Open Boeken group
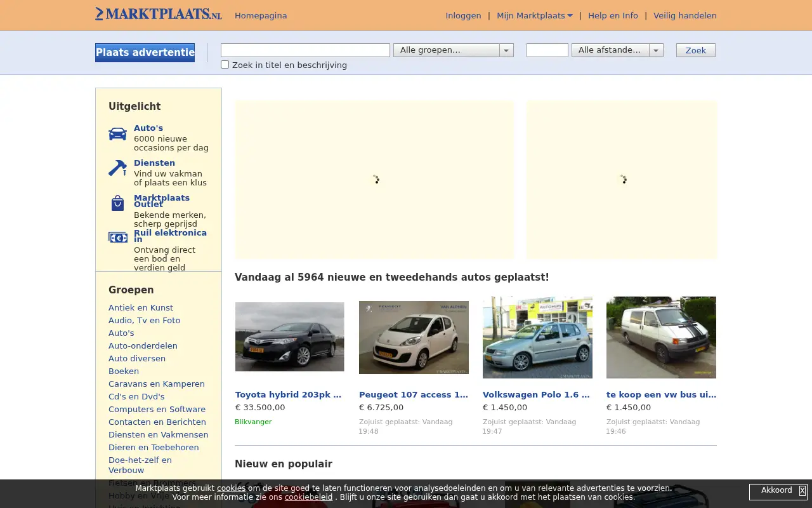Screen dimensions: 812x508 coord(124,371)
